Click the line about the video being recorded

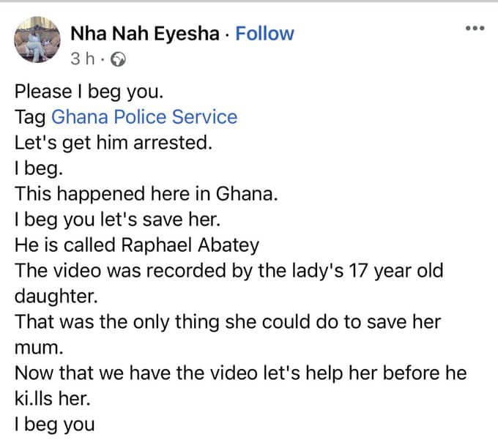tap(228, 271)
